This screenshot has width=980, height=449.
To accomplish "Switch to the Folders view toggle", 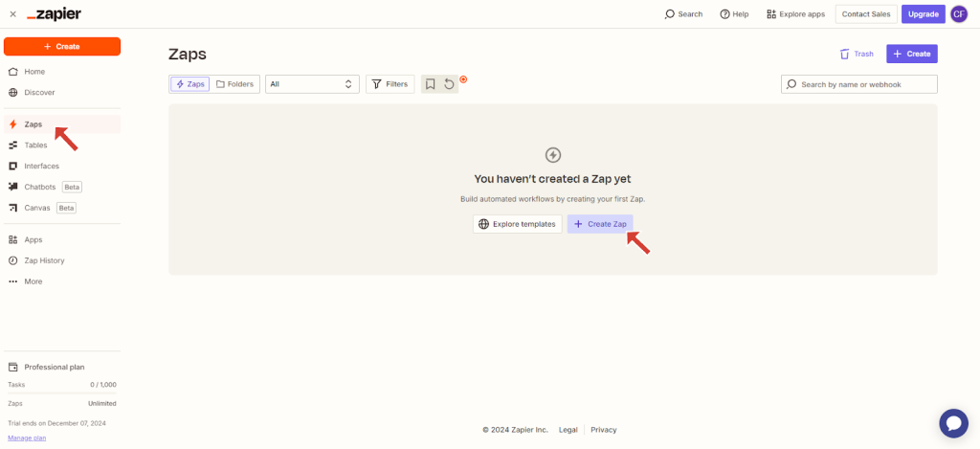I will click(x=235, y=84).
